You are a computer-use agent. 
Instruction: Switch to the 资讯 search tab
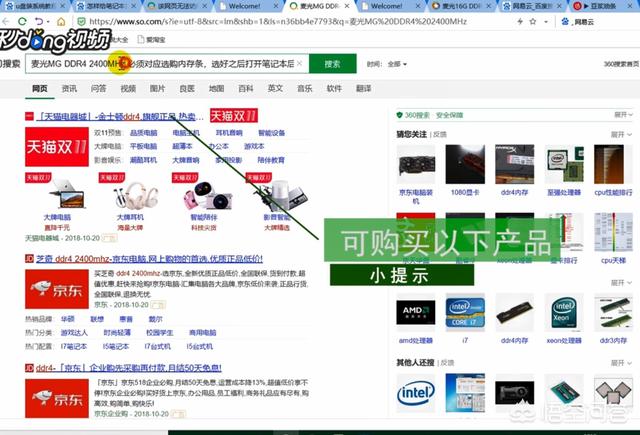tap(70, 88)
